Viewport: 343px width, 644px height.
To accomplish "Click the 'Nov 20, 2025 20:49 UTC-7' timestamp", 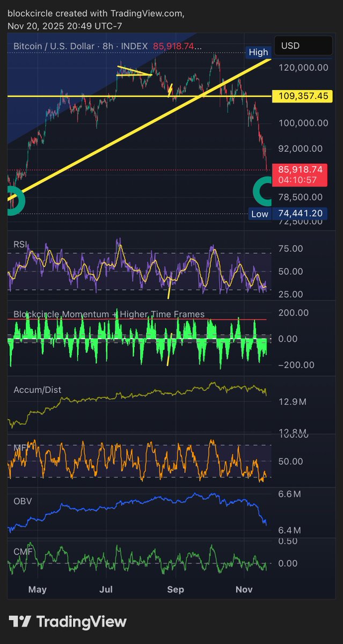I will (64, 25).
